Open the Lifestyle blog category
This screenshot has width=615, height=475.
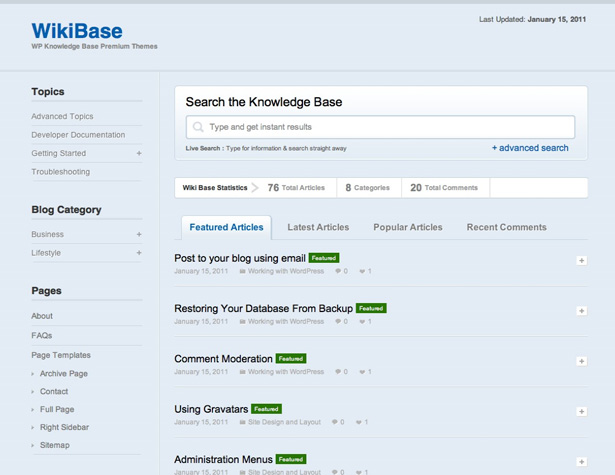tap(46, 253)
